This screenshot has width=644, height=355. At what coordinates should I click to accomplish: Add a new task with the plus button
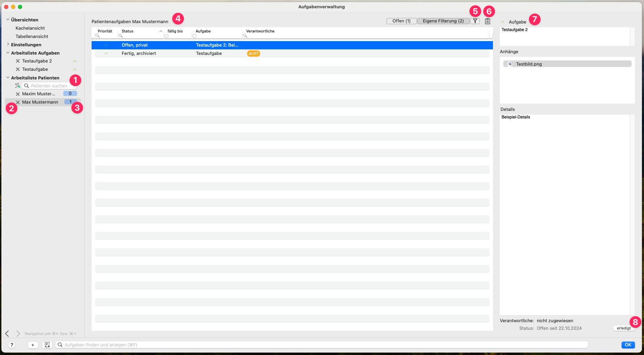tap(33, 345)
